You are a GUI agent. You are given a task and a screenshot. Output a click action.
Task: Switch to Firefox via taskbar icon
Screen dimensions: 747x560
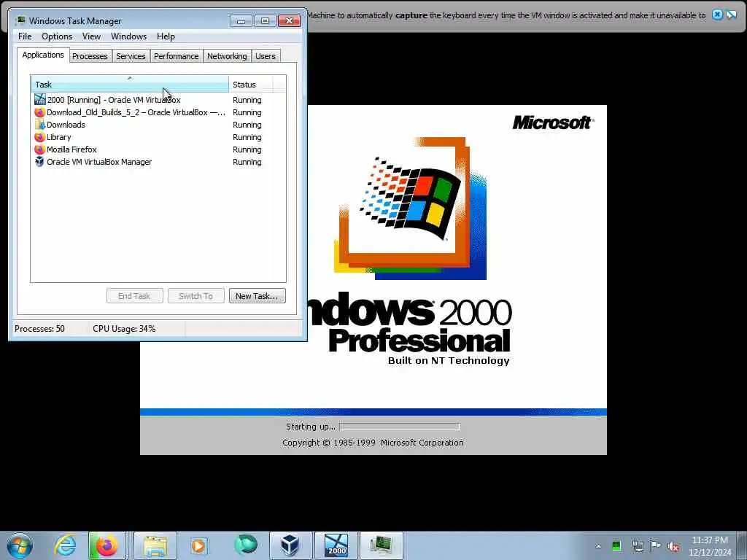(x=107, y=545)
